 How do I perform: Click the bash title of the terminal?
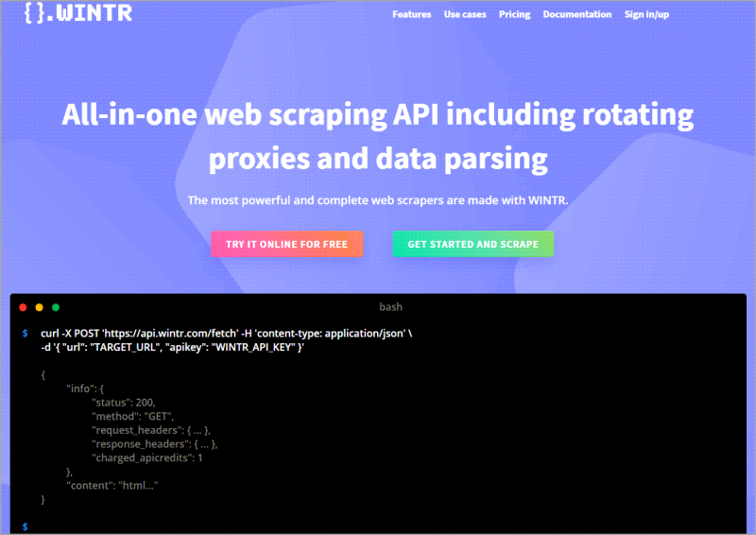pos(390,307)
